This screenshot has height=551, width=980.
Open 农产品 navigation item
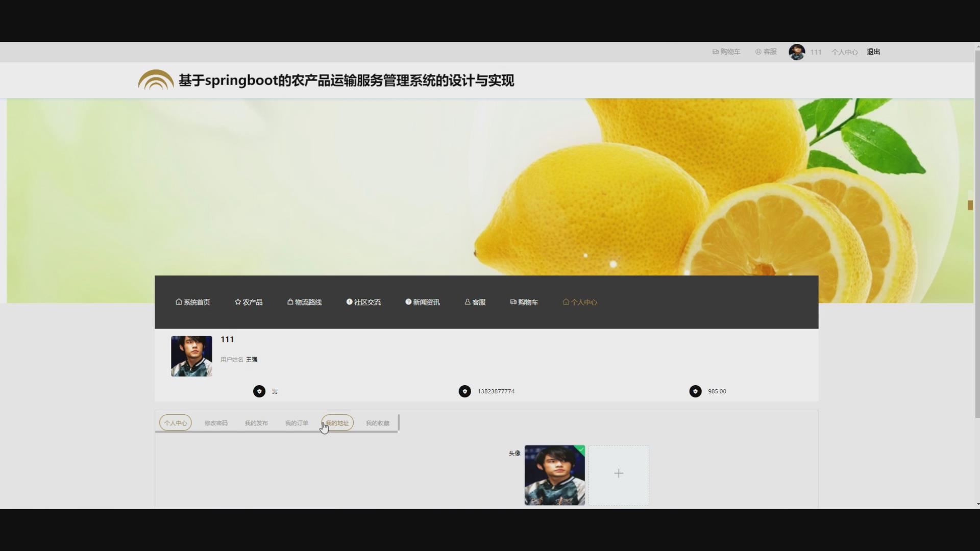tap(249, 302)
